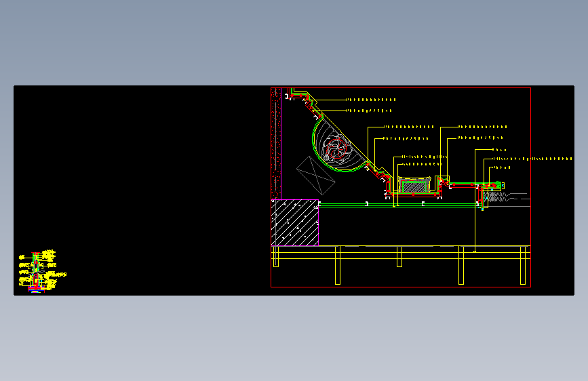Image resolution: width=588 pixels, height=381 pixels.
Task: Click the gray hatched box in recess
Action: pyautogui.click(x=414, y=186)
